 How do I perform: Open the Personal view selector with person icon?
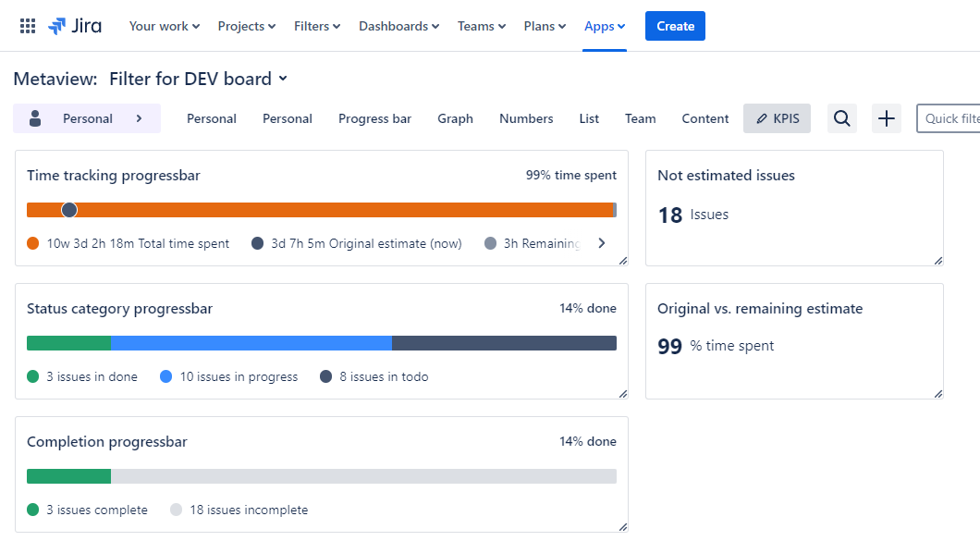[x=86, y=118]
